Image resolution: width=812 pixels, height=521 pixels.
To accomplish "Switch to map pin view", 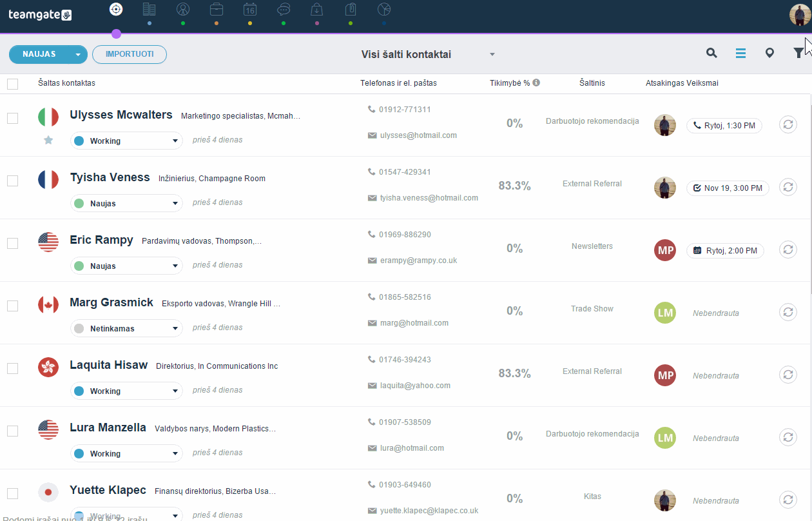I will click(x=769, y=54).
